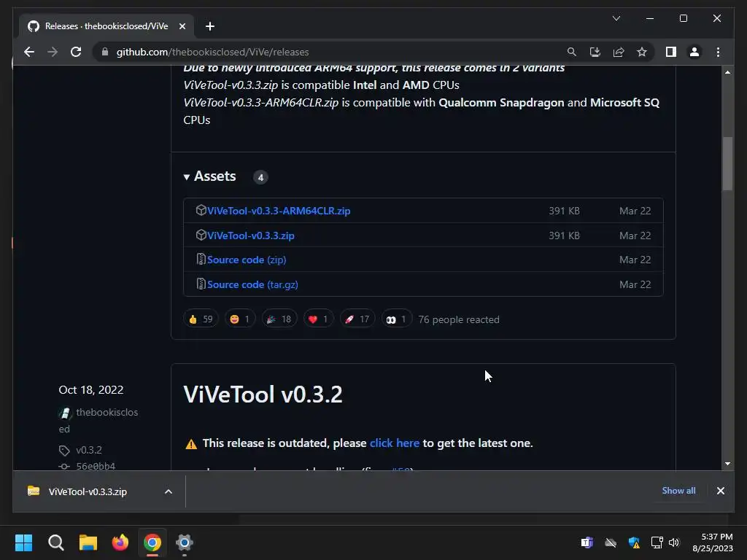Open the clock and date flyout
747x560 pixels.
(713, 542)
